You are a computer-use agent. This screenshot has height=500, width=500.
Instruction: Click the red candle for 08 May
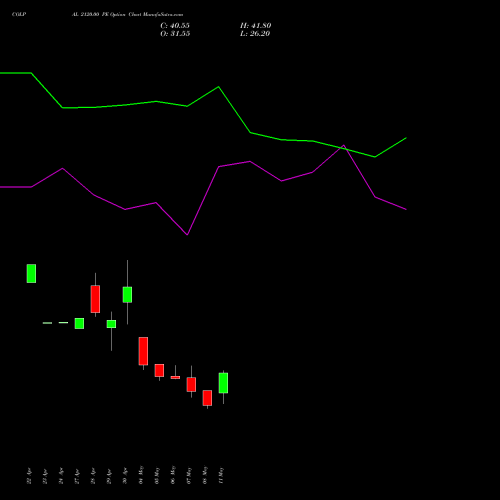coord(207,398)
